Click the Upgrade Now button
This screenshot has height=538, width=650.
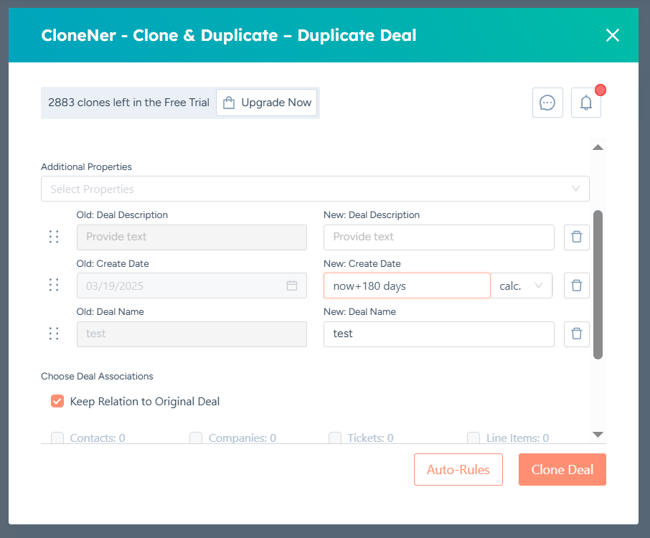point(266,103)
